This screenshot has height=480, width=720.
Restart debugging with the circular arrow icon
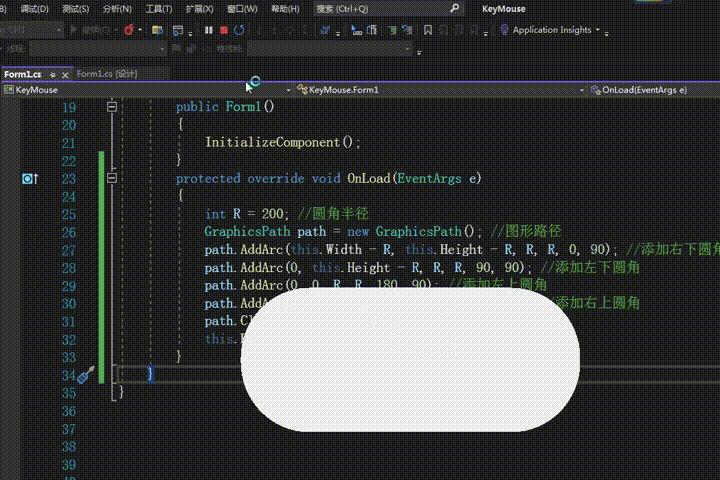pyautogui.click(x=239, y=30)
